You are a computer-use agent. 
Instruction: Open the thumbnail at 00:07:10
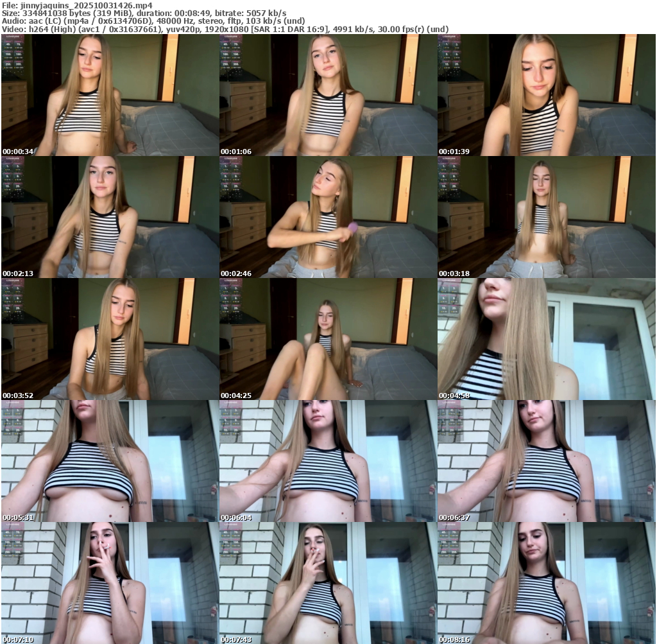click(110, 583)
